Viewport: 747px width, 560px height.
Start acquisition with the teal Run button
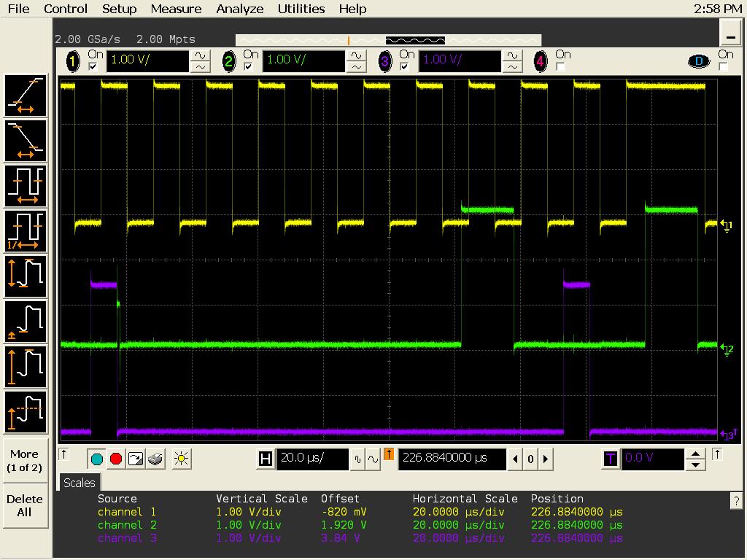click(97, 459)
